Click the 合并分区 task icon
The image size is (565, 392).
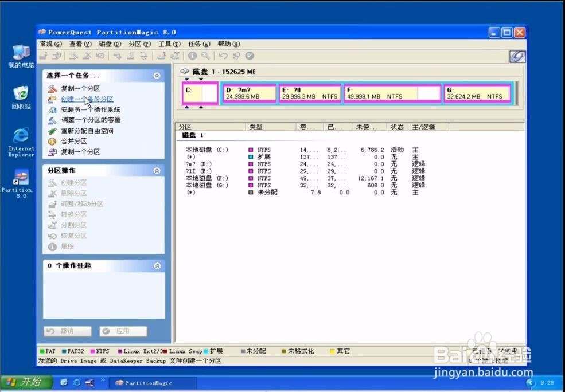(52, 141)
